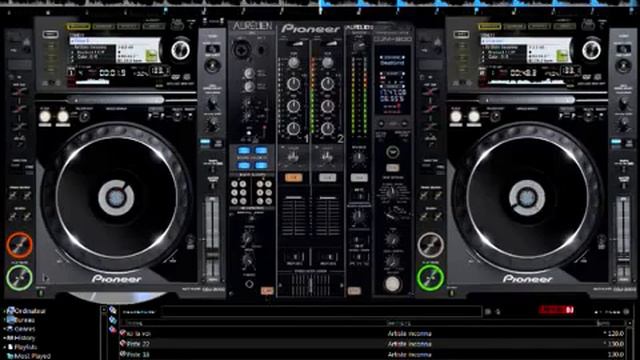The image size is (640, 360).
Task: Trigger hot cue C on left deck
Action: point(19,127)
